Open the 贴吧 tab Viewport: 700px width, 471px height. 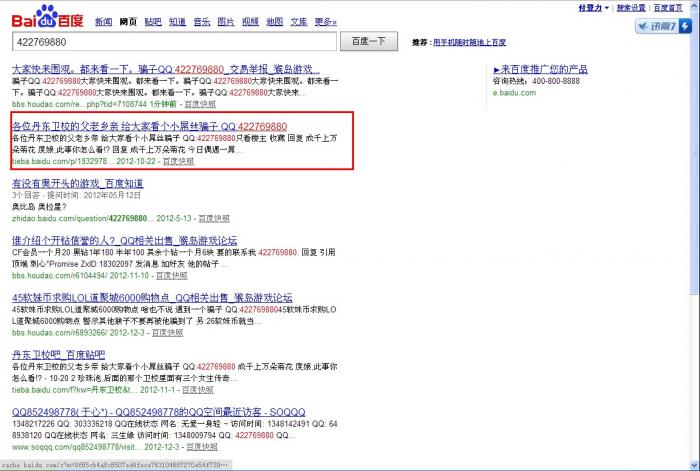tap(153, 22)
